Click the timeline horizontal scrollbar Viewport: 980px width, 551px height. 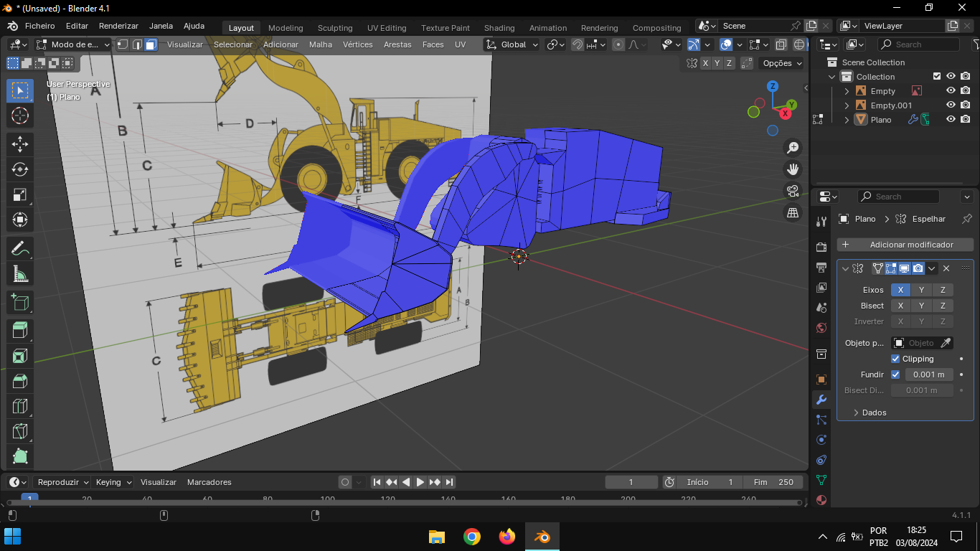point(403,502)
